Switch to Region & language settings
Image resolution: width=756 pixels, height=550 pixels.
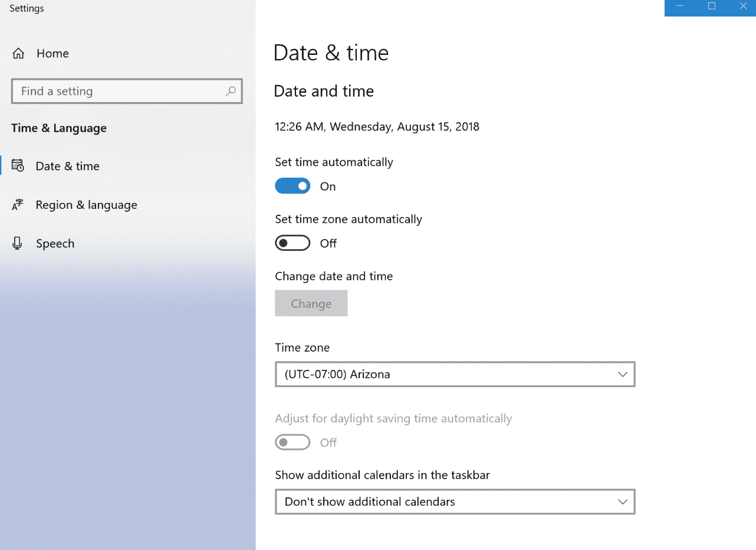click(x=86, y=205)
